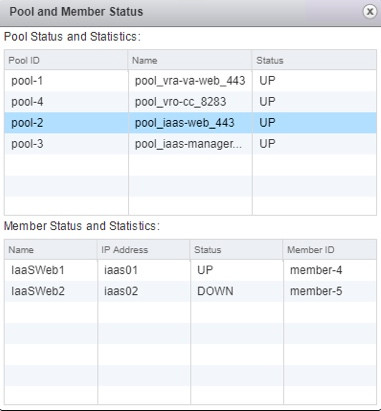Viewport: 381px width, 411px height.
Task: Select the pool-4 row
Action: tap(190, 102)
